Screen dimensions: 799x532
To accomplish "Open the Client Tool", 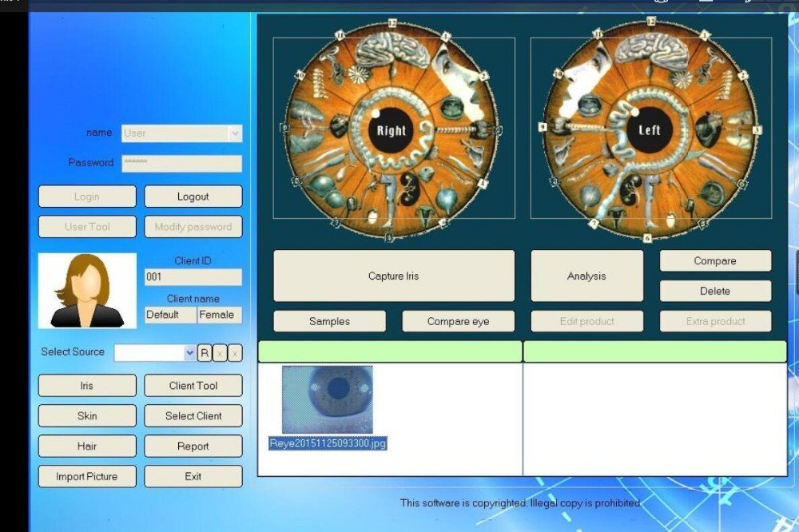I will (193, 385).
